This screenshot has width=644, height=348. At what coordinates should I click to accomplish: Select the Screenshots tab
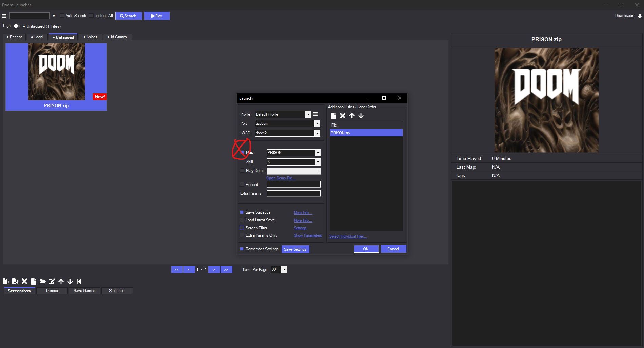pyautogui.click(x=19, y=291)
